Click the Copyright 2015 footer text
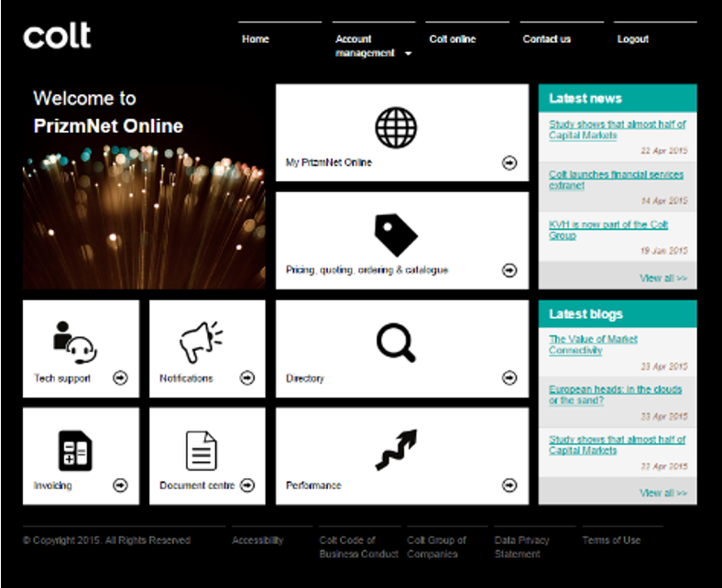 106,540
